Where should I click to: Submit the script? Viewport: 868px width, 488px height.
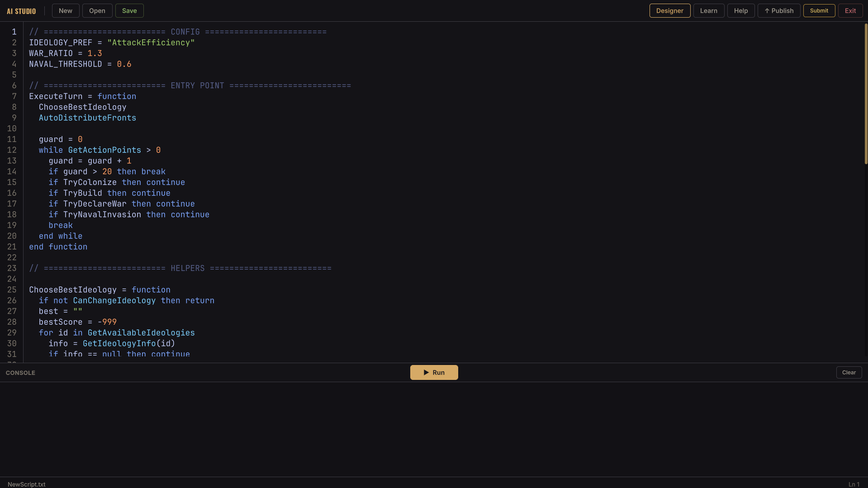pyautogui.click(x=819, y=11)
